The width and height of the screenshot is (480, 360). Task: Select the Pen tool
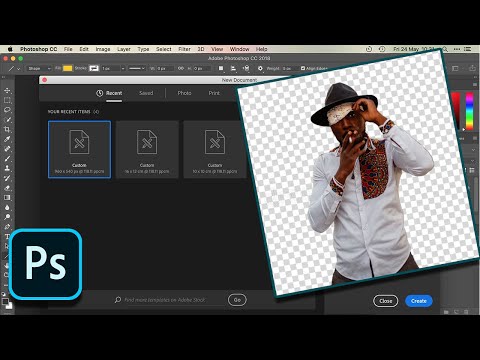[x=7, y=227]
